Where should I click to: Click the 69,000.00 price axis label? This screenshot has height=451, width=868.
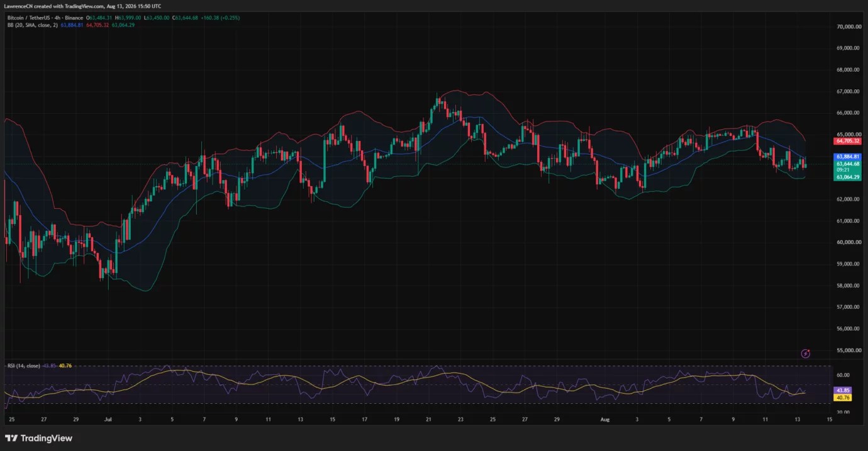click(849, 48)
